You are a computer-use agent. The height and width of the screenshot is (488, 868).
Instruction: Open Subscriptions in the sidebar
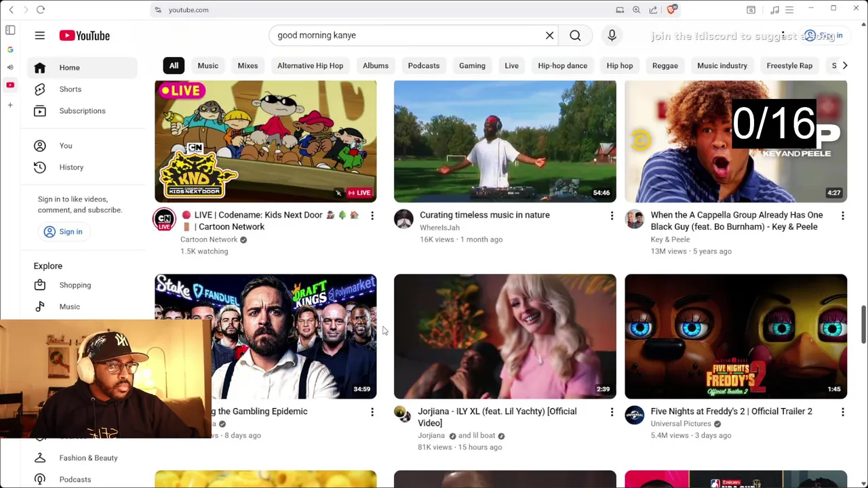point(82,110)
